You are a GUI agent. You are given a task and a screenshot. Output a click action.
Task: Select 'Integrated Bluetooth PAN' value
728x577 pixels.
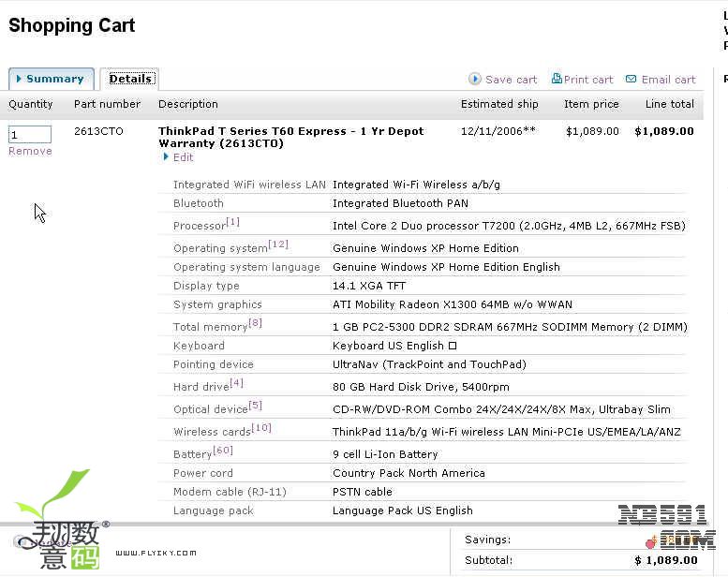coord(400,203)
